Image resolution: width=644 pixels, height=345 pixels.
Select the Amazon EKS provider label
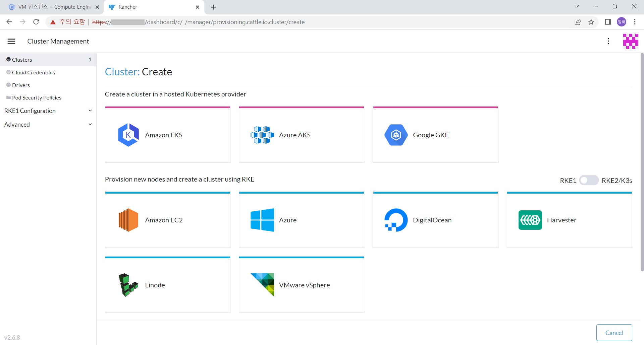(164, 135)
